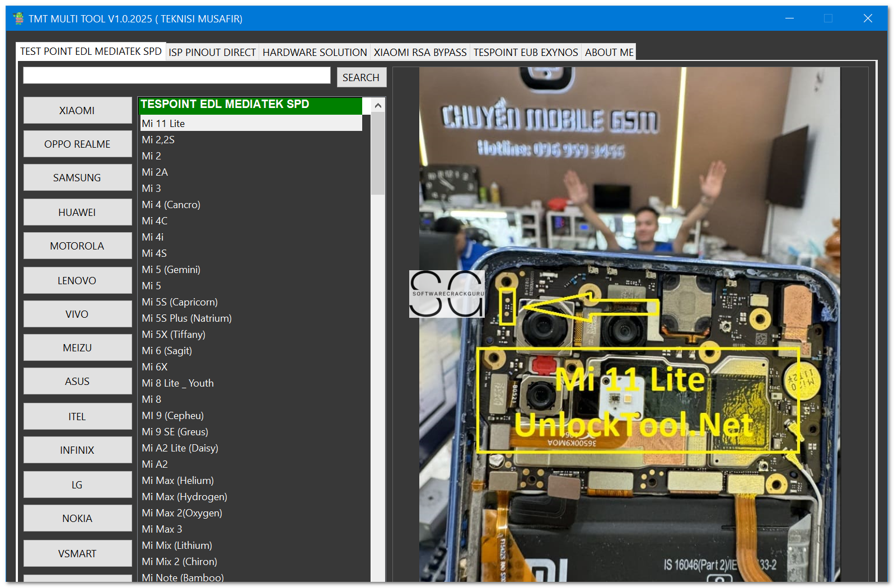Screen dimensions: 894x588
Task: Select 'Mi 5S (Capricorn)' in the list
Action: click(251, 302)
